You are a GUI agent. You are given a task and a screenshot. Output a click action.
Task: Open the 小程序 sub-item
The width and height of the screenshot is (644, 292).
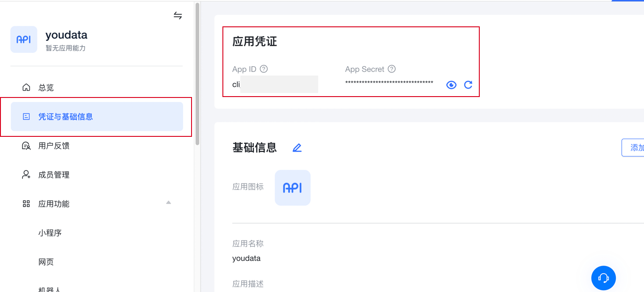click(x=50, y=233)
